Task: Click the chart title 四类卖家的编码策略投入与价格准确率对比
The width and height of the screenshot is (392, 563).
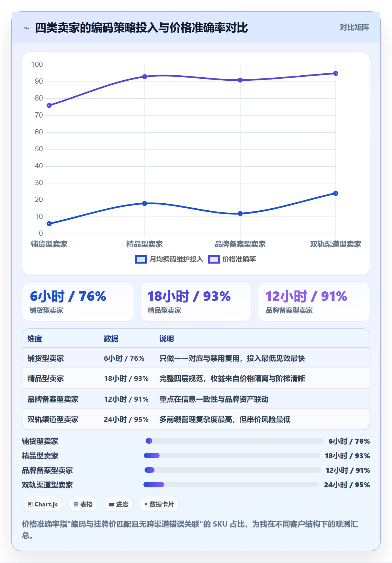Action: tap(141, 28)
